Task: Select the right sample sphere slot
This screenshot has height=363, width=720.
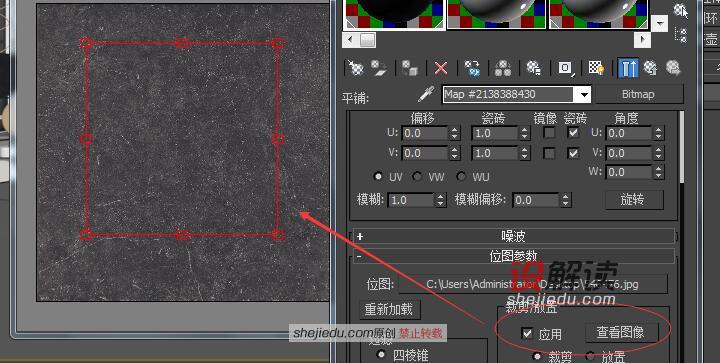Action: [x=599, y=14]
